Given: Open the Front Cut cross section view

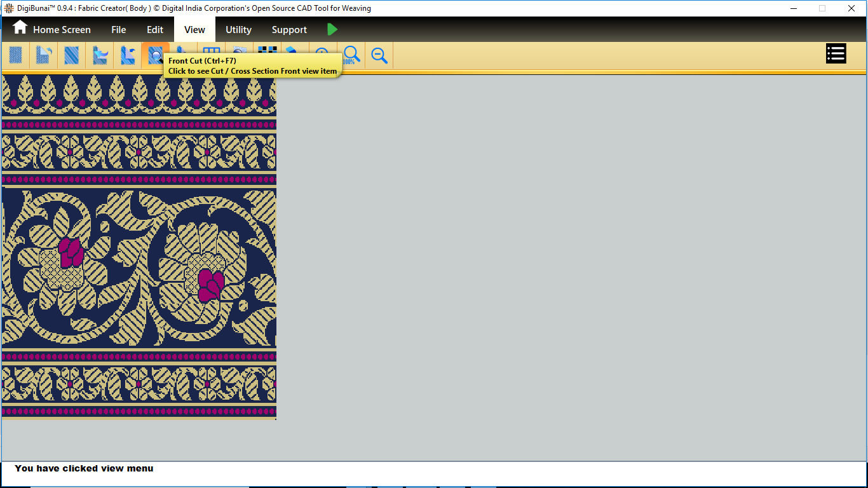Looking at the screenshot, I should click(156, 55).
